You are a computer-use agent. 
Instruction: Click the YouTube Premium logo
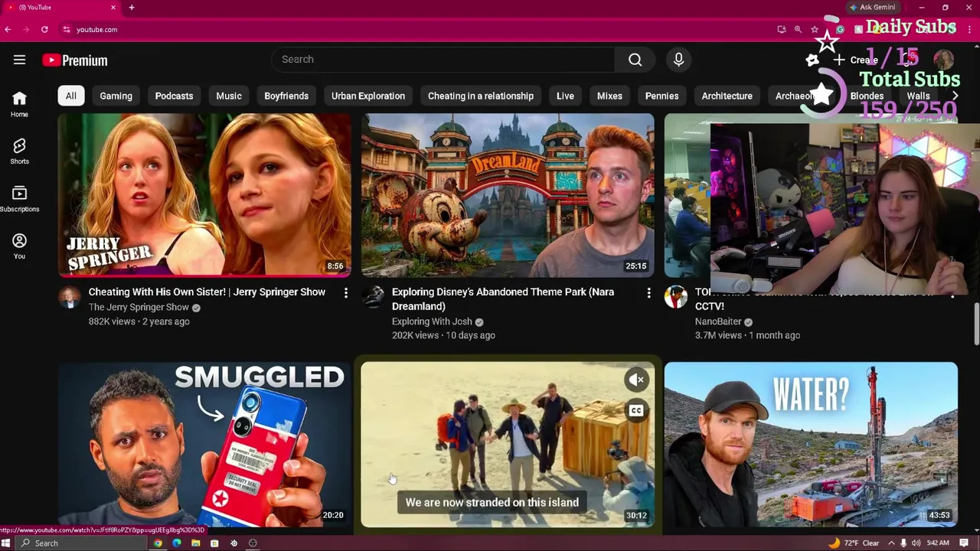75,60
